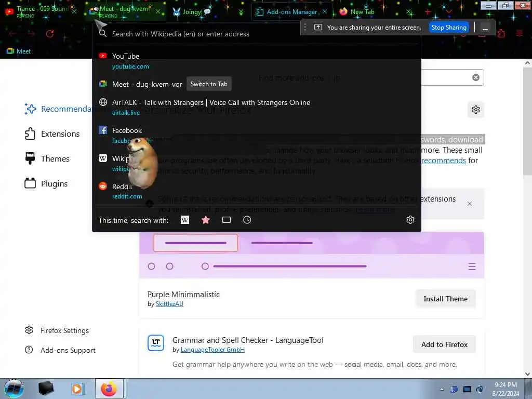Image resolution: width=532 pixels, height=399 pixels.
Task: Open the media player taskbar icon
Action: (77, 389)
